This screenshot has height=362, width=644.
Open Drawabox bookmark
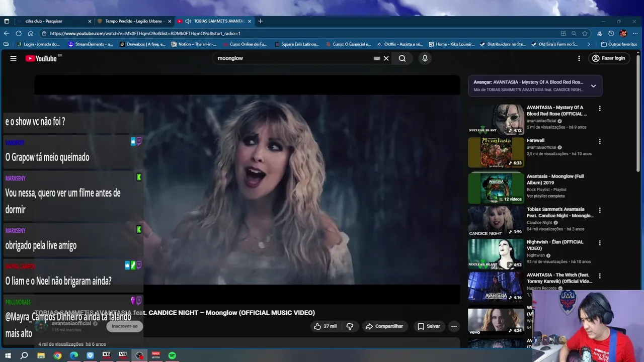(143, 44)
